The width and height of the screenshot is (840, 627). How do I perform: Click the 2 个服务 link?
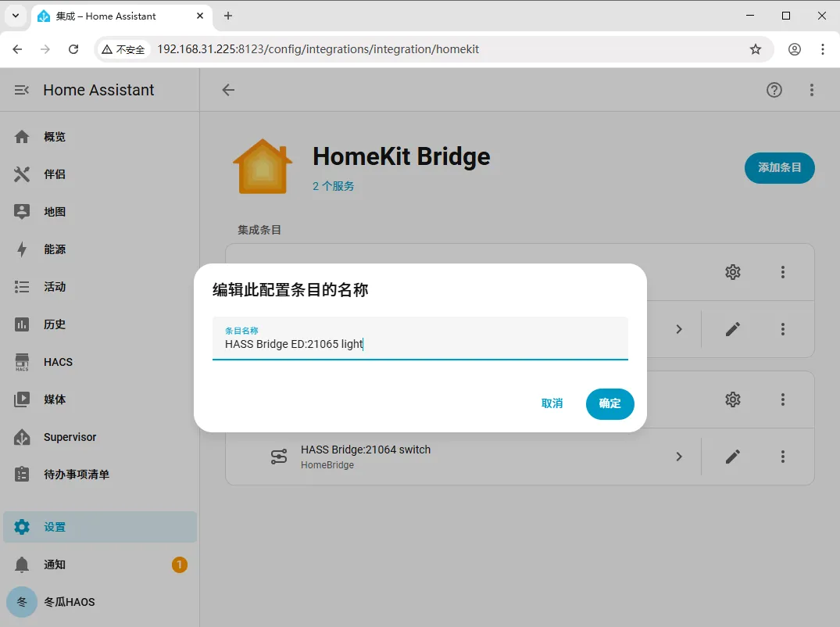[333, 186]
